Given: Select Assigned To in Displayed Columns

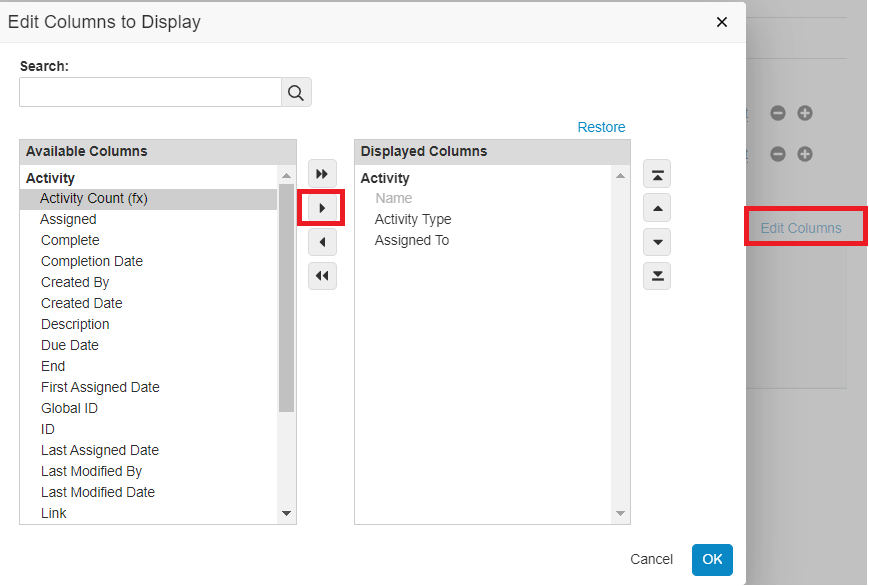Looking at the screenshot, I should 412,240.
